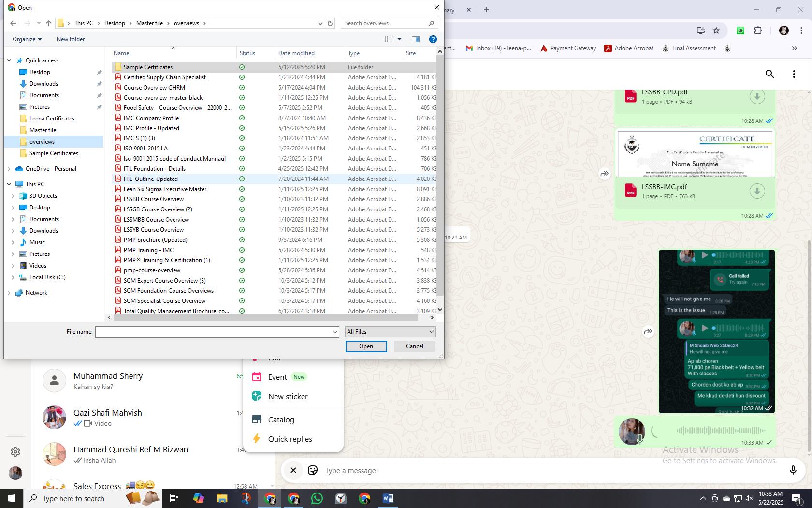
Task: Click the Back arrow in Open dialog
Action: point(13,23)
